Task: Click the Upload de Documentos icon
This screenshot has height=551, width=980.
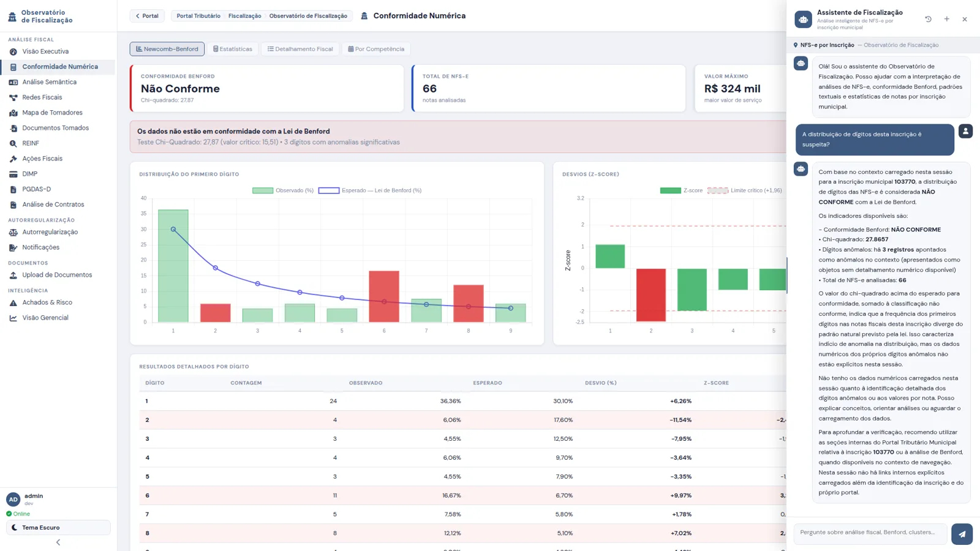Action: 13,275
